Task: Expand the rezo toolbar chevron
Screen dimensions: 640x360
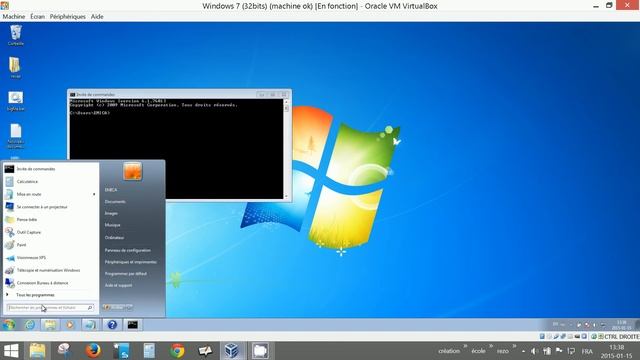Action: 514,346
